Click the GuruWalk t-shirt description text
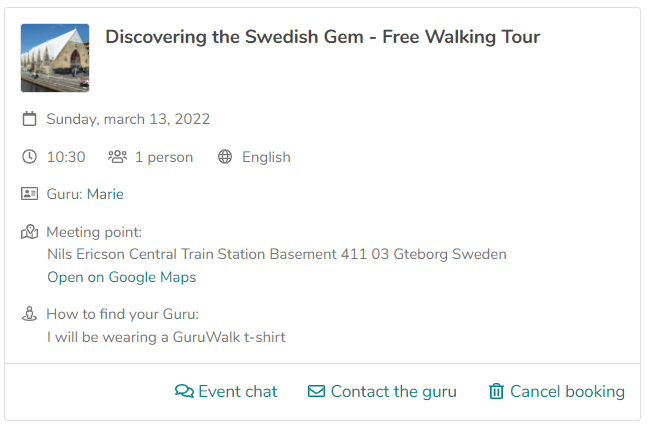 pos(166,337)
